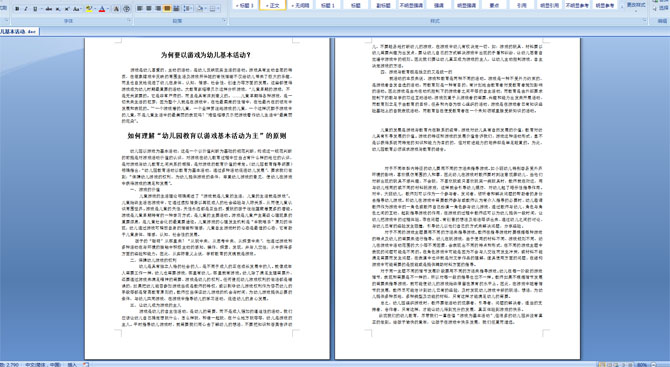
Task: Click the 如何理解 heading in document
Action: point(207,136)
